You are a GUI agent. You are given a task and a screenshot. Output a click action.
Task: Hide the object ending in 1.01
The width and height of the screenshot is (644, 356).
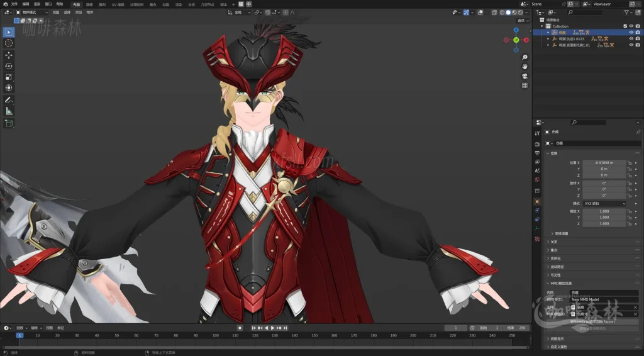(x=631, y=45)
